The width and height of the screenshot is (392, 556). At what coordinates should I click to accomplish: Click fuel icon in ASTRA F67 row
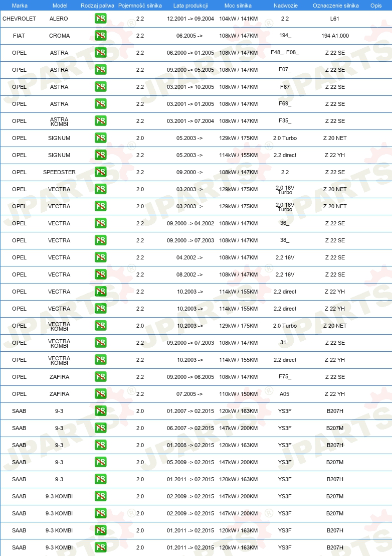click(x=101, y=86)
